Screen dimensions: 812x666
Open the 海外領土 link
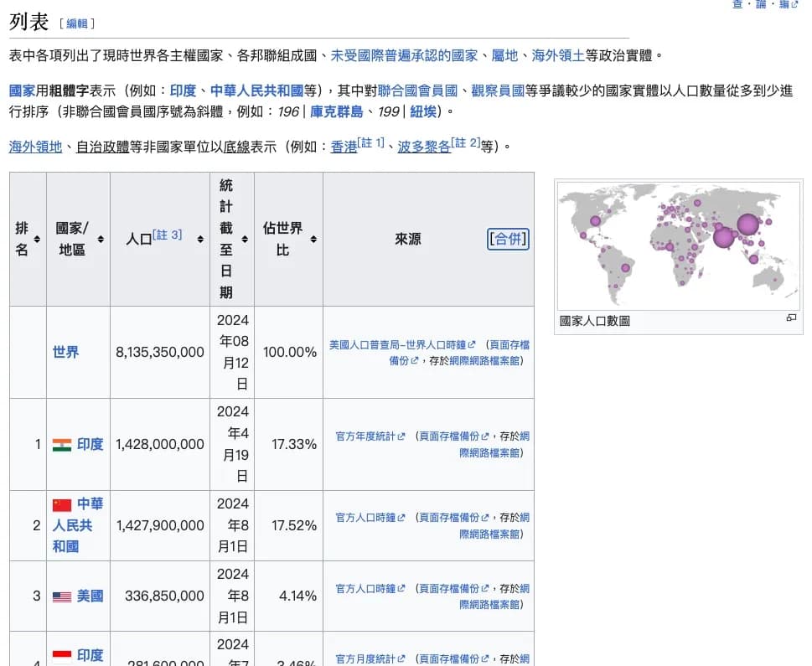point(558,55)
